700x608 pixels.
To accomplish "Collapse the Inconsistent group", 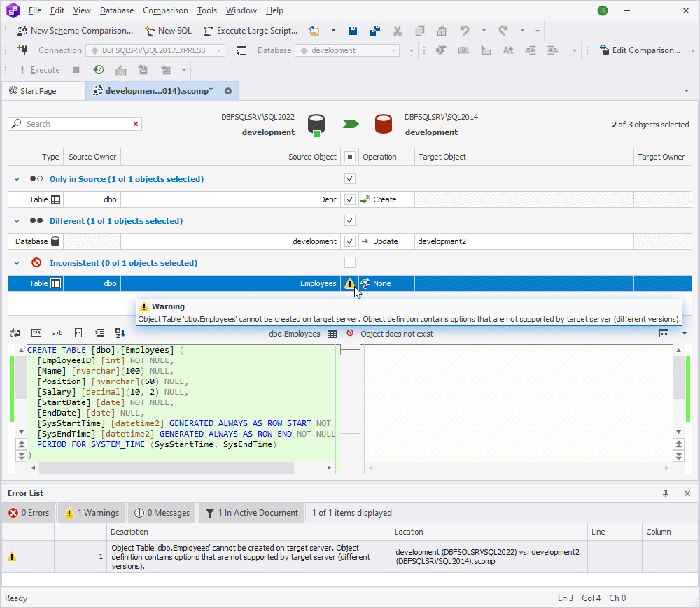I will click(17, 263).
